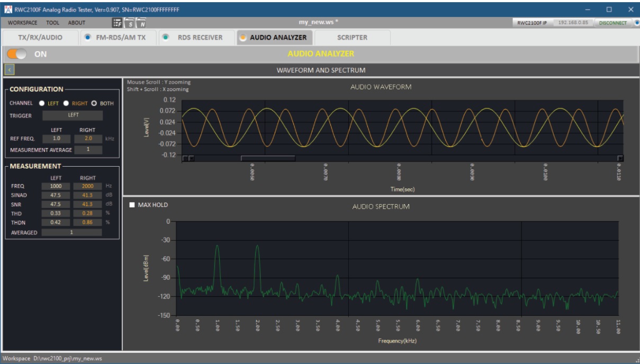Open the TOOL menu
Screen dimensions: 640x364
pos(53,23)
